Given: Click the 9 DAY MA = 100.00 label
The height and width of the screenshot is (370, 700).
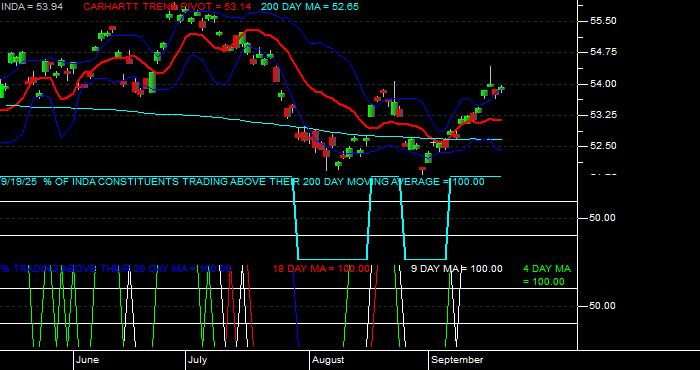Looking at the screenshot, I should [x=456, y=269].
